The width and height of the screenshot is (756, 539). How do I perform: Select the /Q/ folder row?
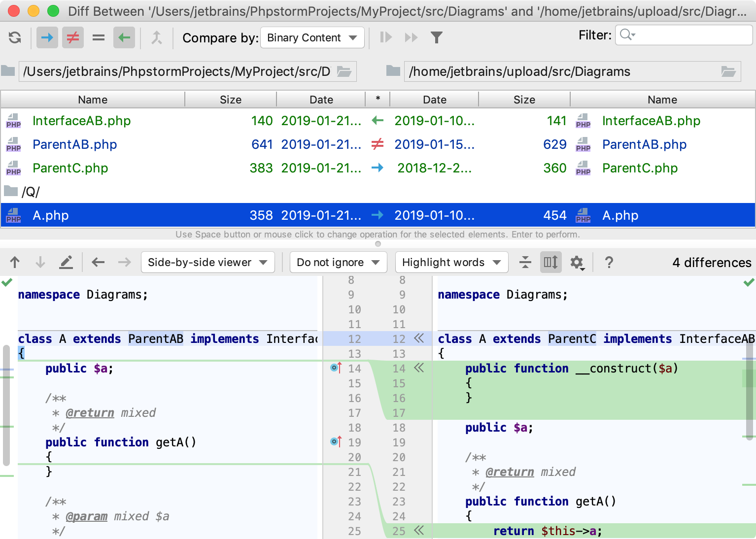(378, 192)
